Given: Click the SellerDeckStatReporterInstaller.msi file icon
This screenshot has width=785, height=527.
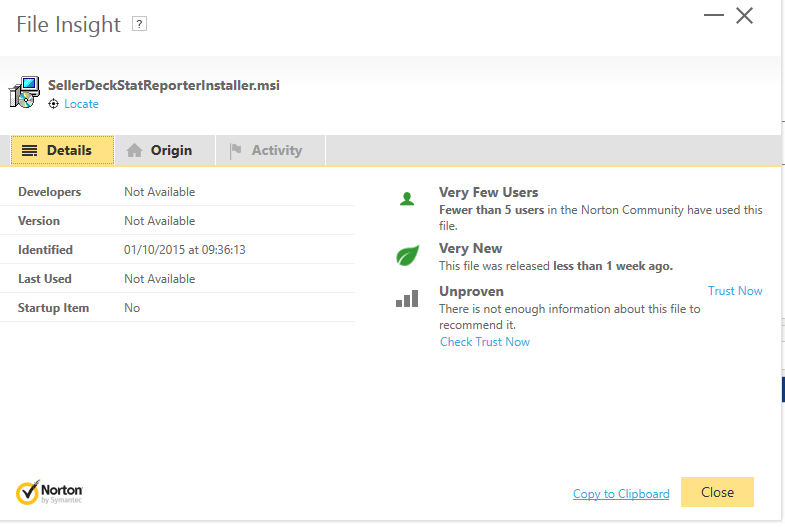Looking at the screenshot, I should (24, 92).
